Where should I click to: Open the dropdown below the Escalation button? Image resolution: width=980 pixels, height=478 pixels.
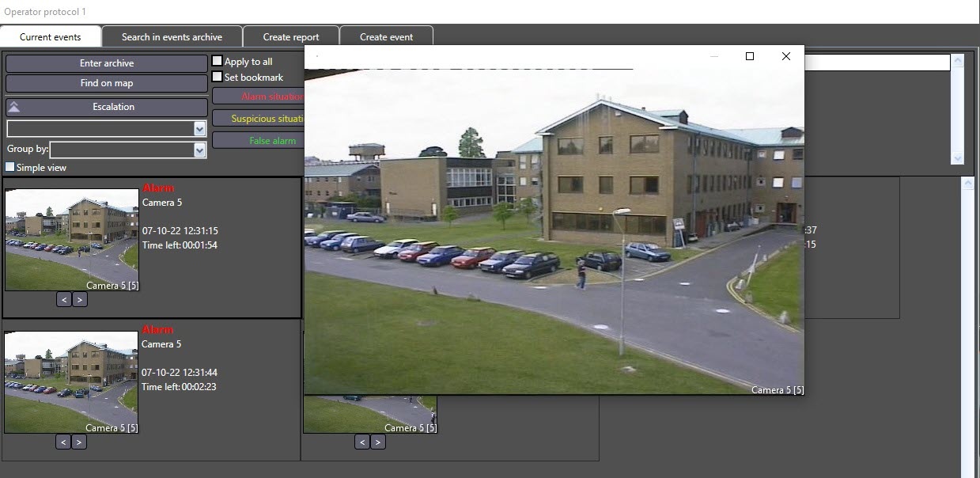coord(199,128)
